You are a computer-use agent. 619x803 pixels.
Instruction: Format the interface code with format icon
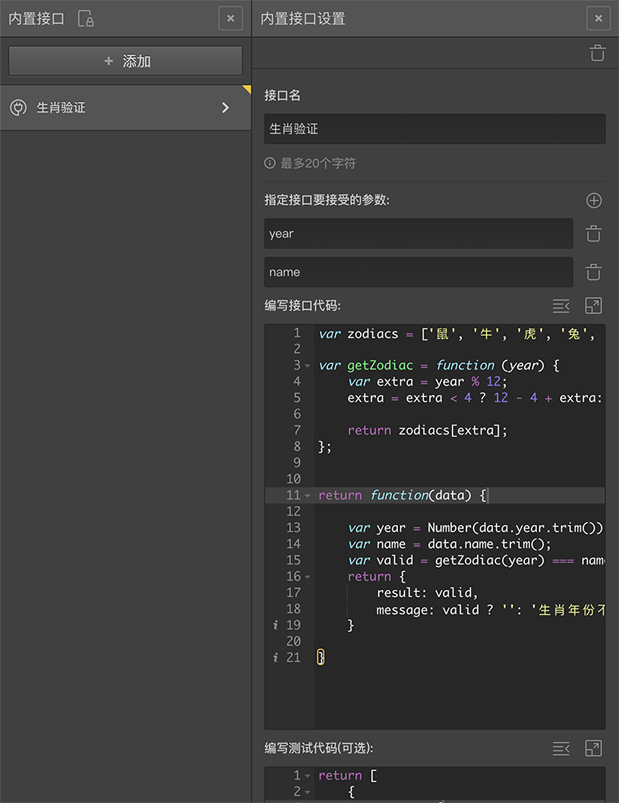(561, 306)
